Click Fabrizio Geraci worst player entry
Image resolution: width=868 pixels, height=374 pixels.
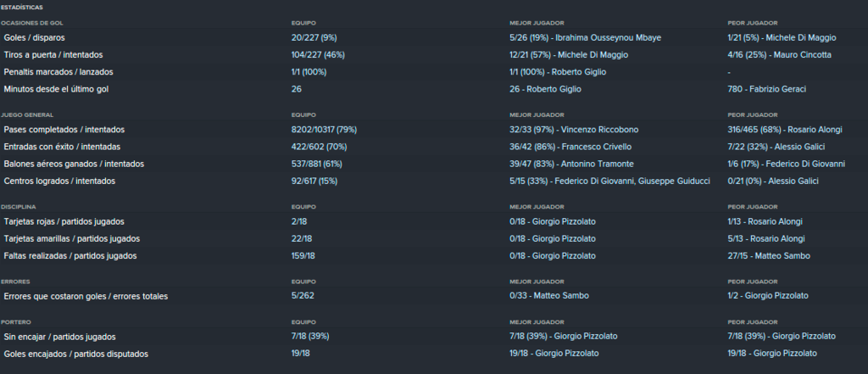point(766,89)
